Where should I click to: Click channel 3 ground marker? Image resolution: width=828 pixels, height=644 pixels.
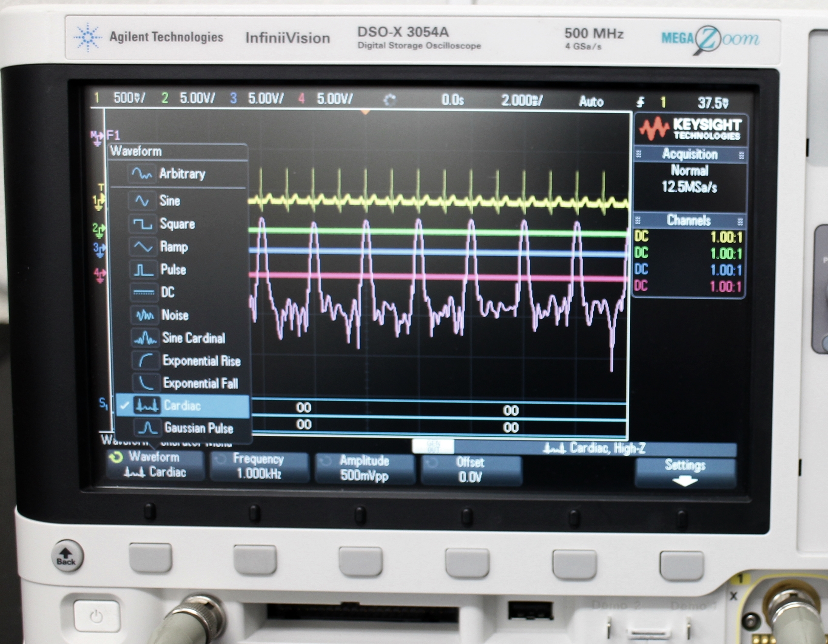(x=100, y=250)
